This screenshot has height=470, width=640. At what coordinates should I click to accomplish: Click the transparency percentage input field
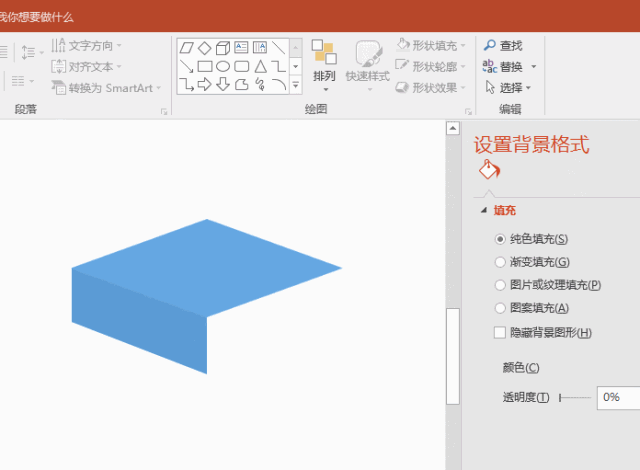618,397
